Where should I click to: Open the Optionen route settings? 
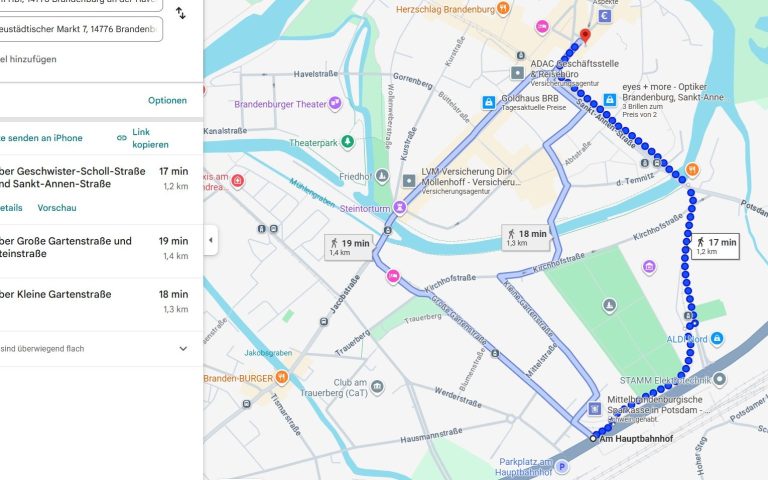coord(167,100)
